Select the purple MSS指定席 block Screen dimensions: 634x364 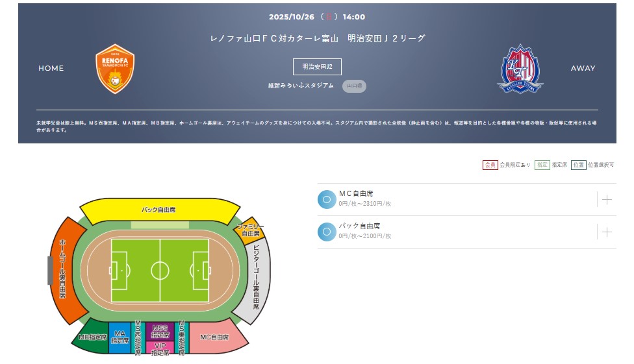click(x=159, y=332)
